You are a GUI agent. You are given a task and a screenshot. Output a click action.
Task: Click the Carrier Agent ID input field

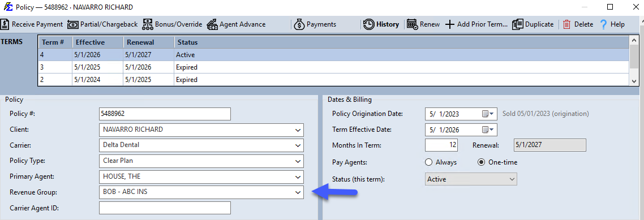click(x=165, y=208)
